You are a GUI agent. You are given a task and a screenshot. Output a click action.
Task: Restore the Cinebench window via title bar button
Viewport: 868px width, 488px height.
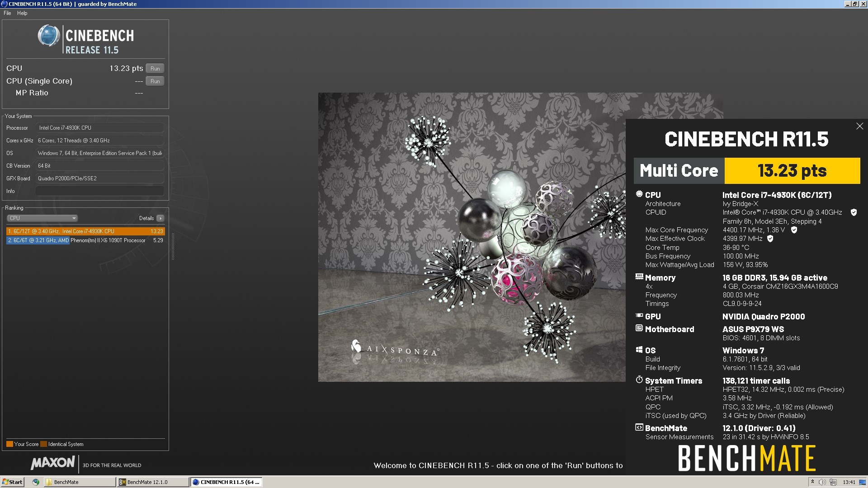click(x=855, y=4)
